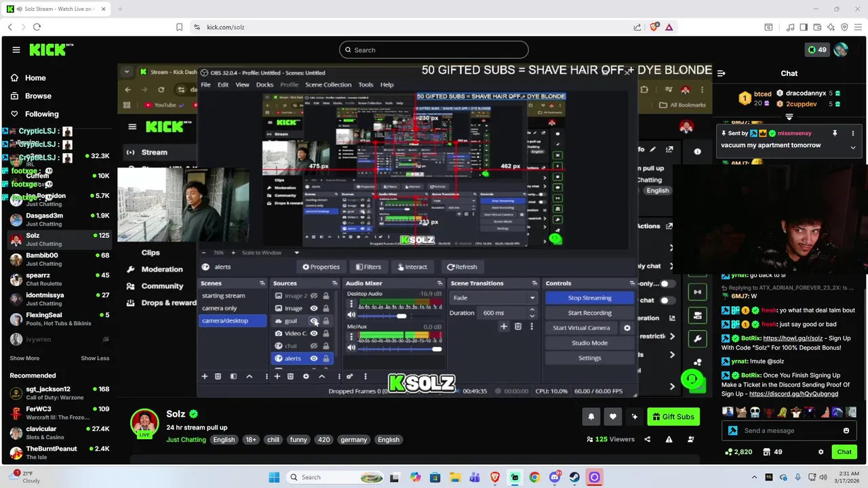The height and width of the screenshot is (488, 868).
Task: Click the heart follow button
Action: (x=613, y=417)
